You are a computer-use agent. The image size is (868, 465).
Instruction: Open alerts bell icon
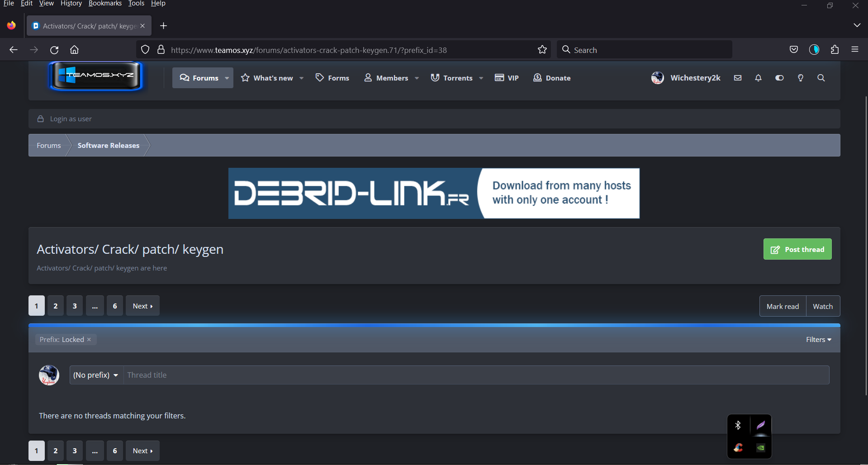[759, 78]
